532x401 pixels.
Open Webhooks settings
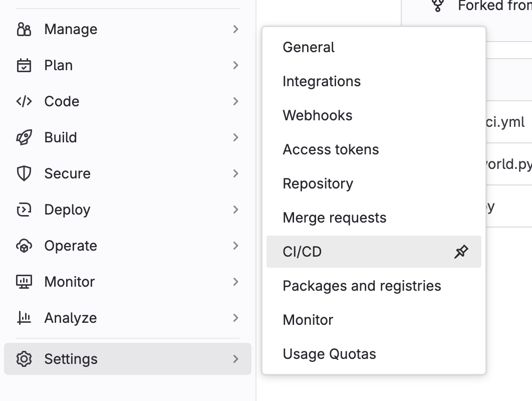(x=318, y=116)
